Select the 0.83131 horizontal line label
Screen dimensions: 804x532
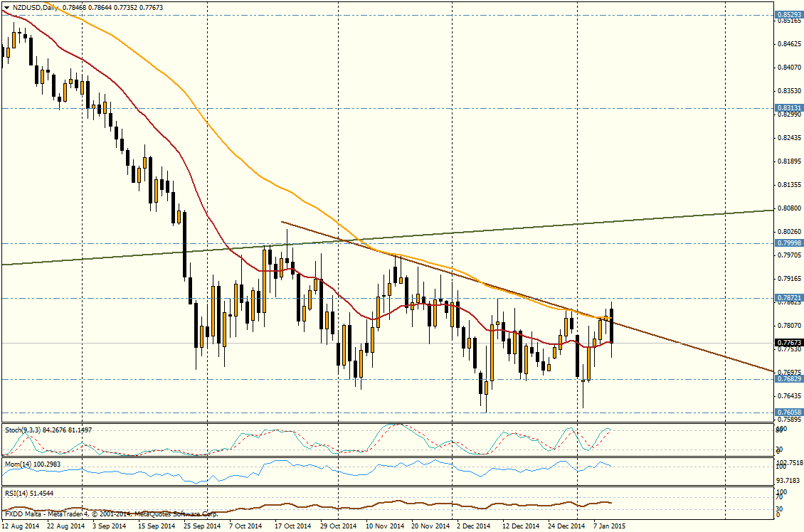(789, 108)
